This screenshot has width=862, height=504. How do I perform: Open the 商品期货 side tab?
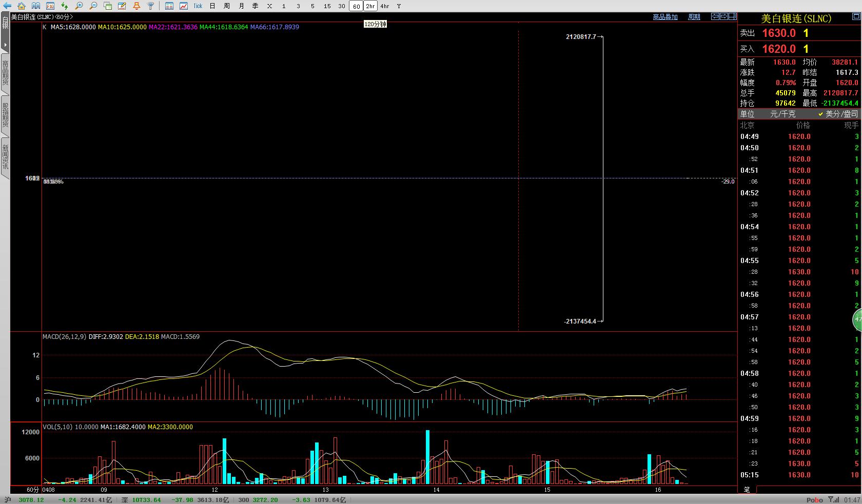(5, 73)
